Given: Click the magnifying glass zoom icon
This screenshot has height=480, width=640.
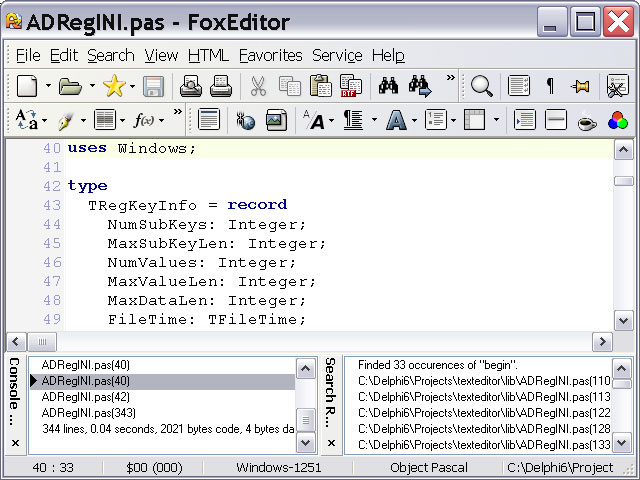Looking at the screenshot, I should point(482,86).
